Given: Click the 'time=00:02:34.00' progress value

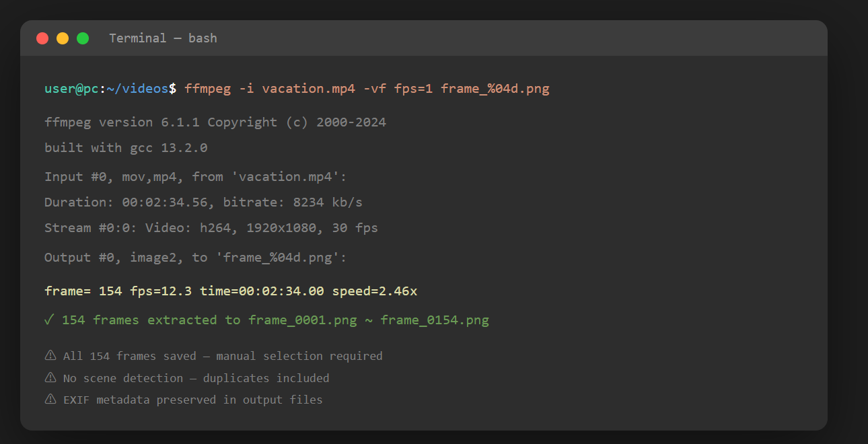Looking at the screenshot, I should tap(262, 291).
